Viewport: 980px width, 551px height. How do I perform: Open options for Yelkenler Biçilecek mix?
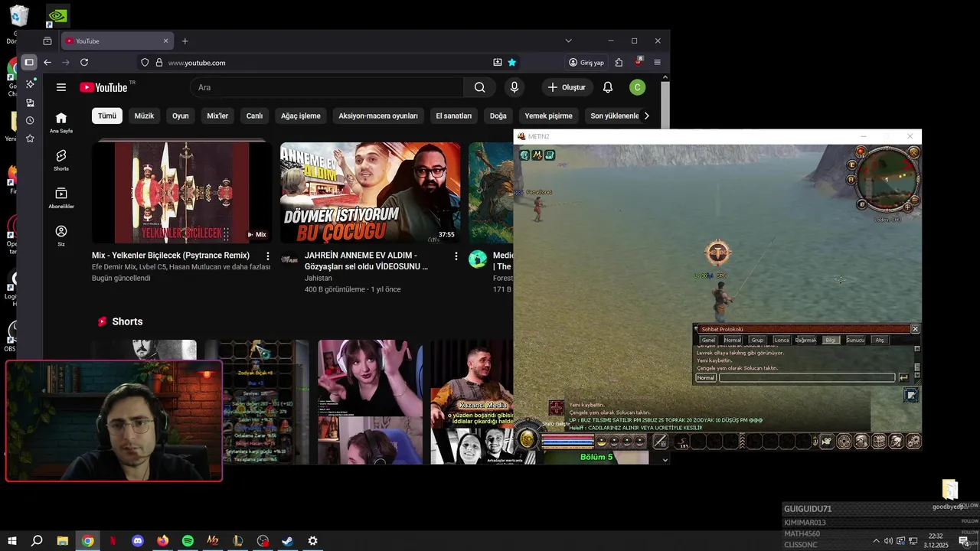tap(267, 256)
